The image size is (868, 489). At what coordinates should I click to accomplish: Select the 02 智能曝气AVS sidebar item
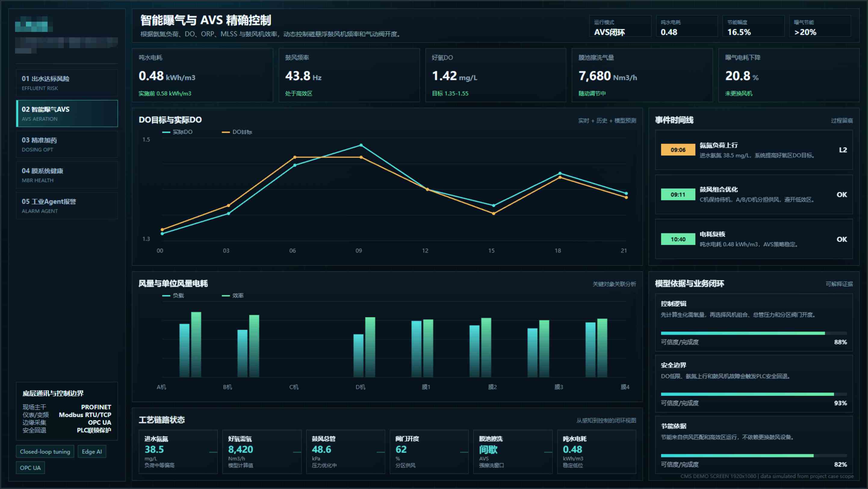point(67,114)
